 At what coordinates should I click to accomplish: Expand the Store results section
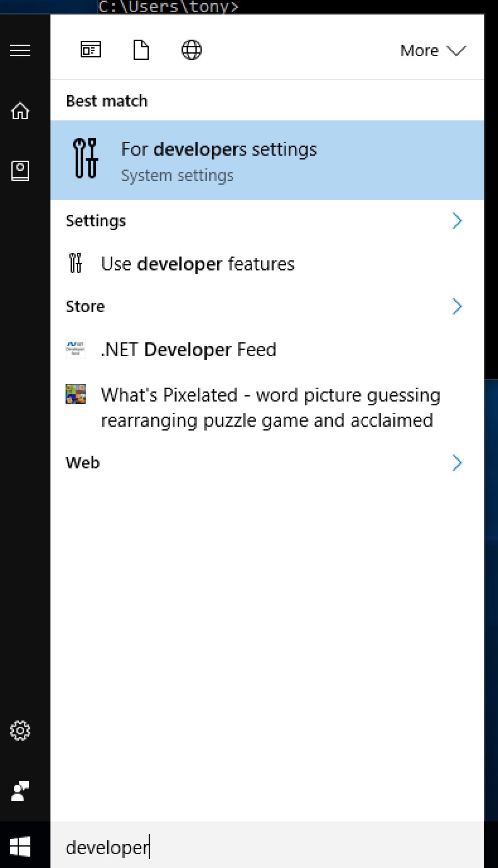457,306
